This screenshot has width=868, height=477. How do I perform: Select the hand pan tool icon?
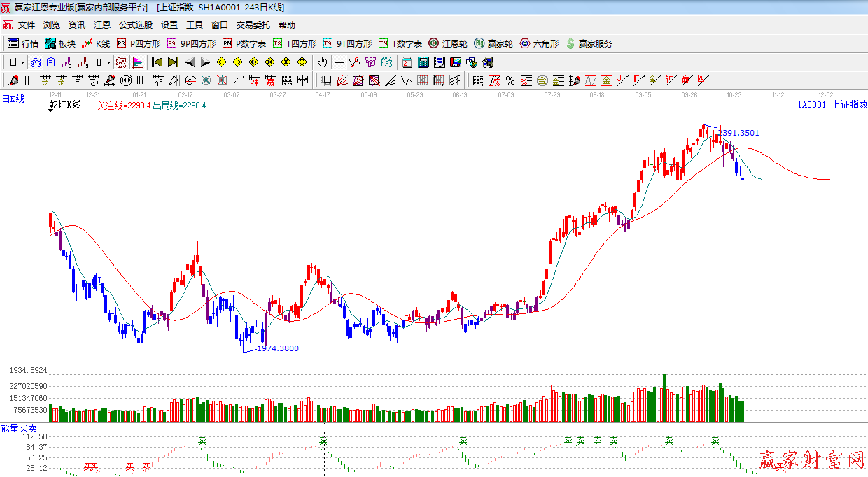pyautogui.click(x=322, y=62)
